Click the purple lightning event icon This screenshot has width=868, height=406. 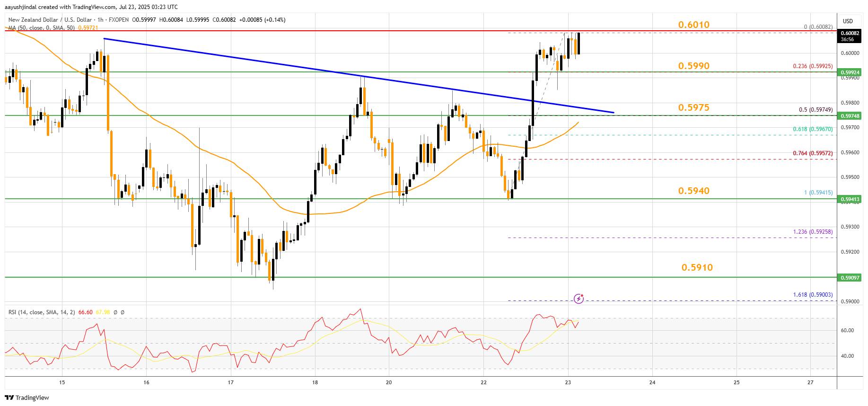click(579, 299)
